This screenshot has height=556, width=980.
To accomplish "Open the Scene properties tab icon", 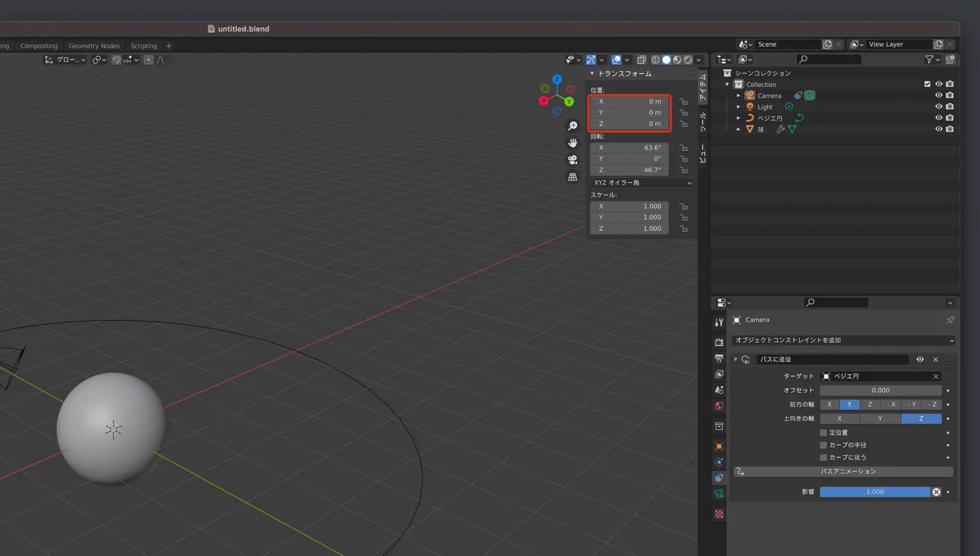I will [x=719, y=390].
